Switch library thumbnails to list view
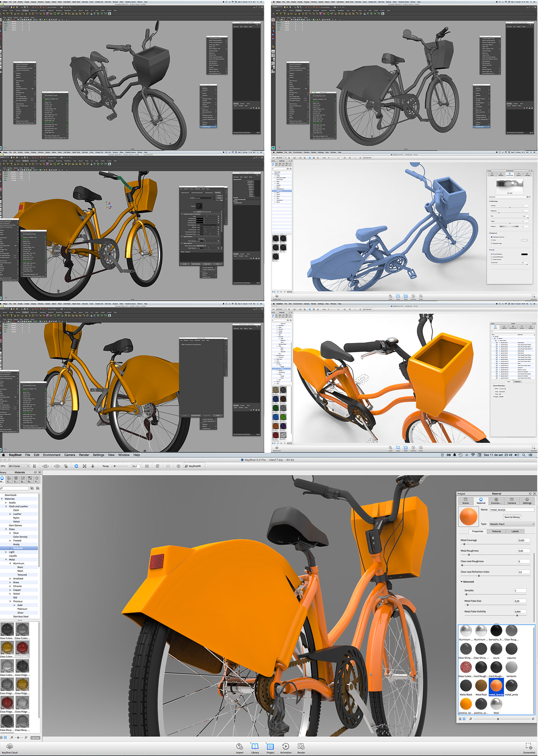 pyautogui.click(x=2, y=738)
